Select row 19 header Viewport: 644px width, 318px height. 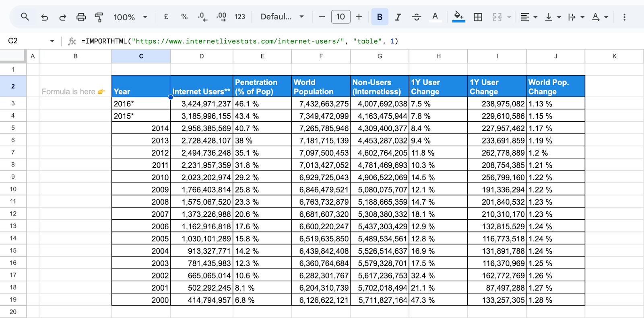point(13,300)
